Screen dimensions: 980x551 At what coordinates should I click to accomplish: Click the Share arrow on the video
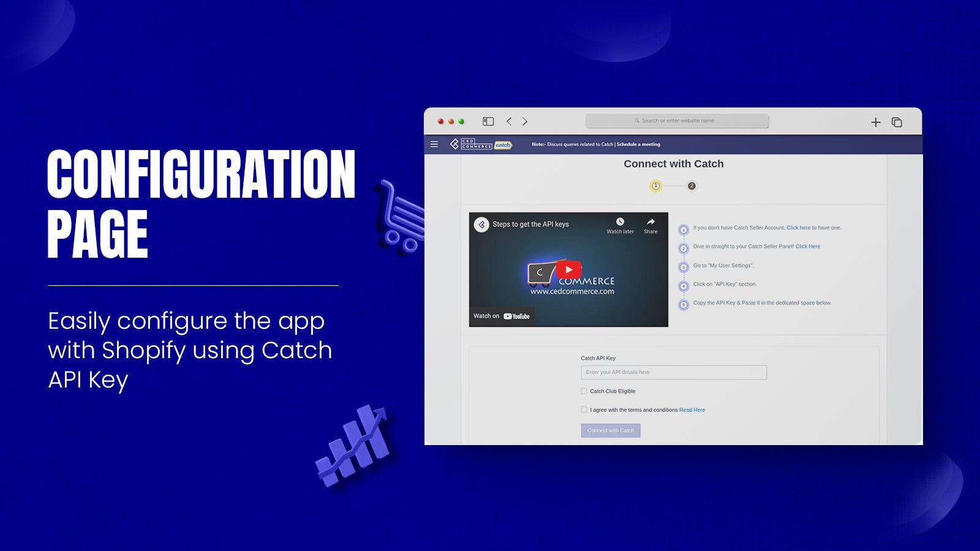pos(650,222)
